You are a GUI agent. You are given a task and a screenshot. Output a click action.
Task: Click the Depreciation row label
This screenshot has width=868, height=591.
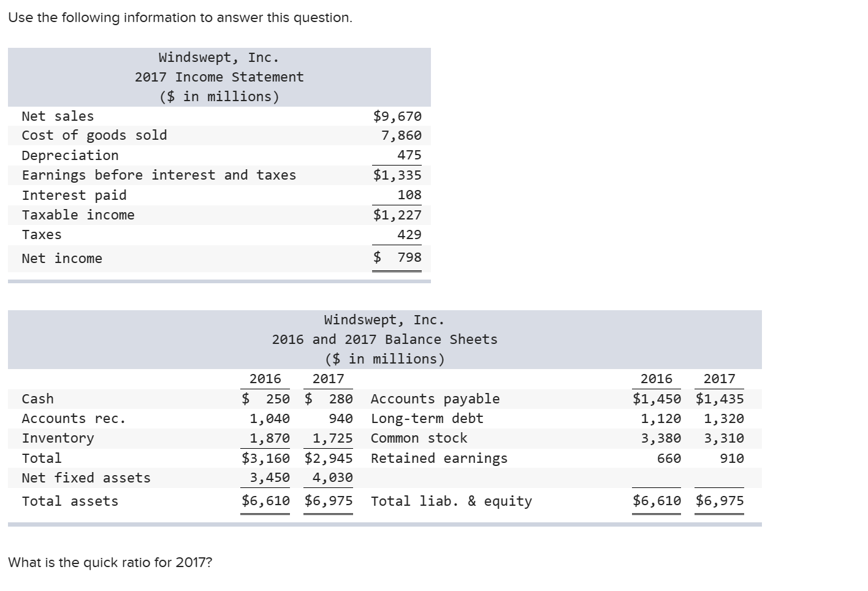pyautogui.click(x=70, y=156)
